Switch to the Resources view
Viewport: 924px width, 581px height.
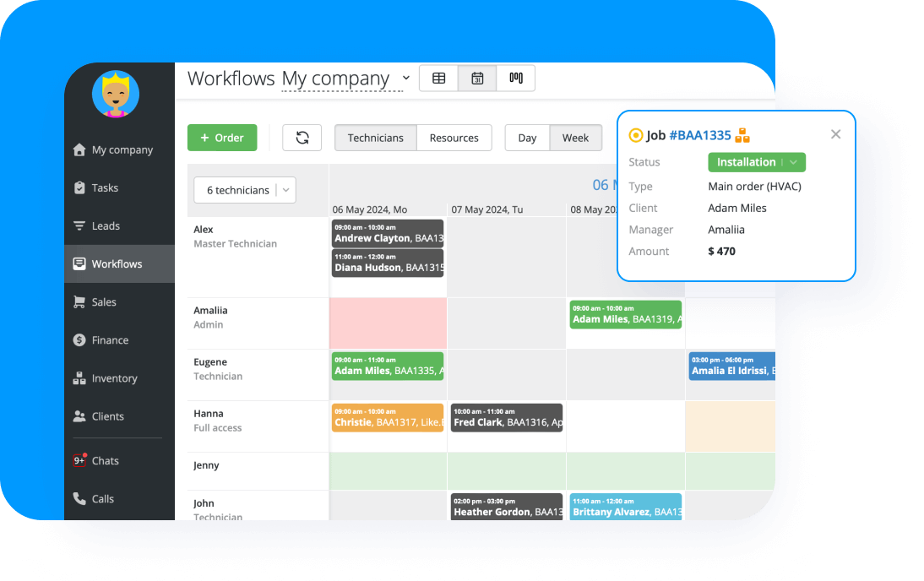pos(454,138)
